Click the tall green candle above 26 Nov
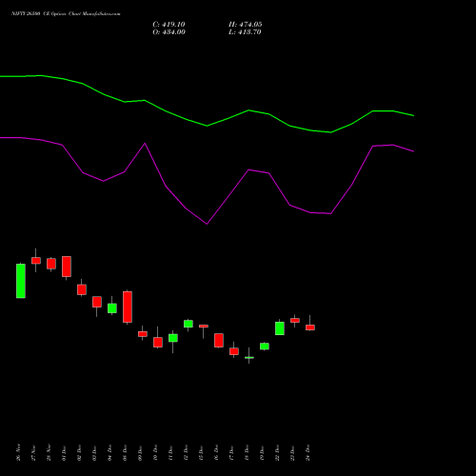Screen dimensions: 476x476 (x=21, y=281)
